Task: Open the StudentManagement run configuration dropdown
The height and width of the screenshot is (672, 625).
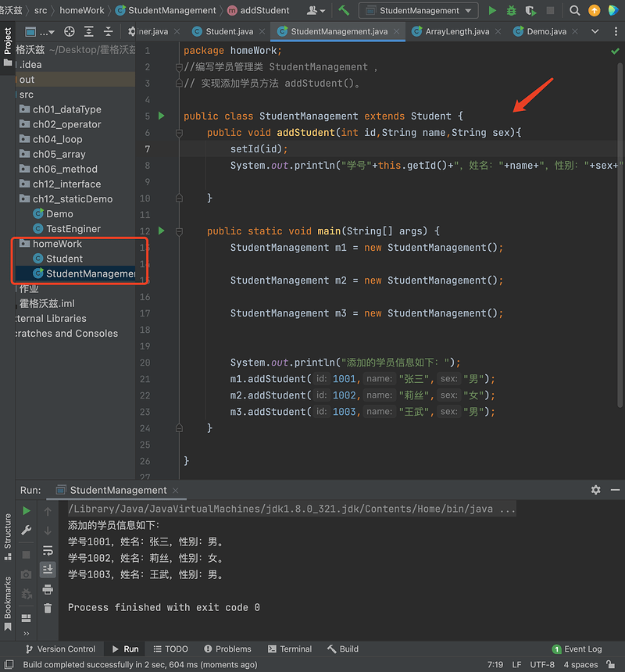Action: [419, 10]
